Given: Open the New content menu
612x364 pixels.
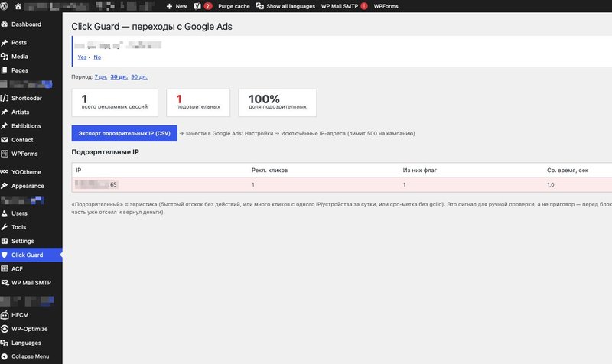Looking at the screenshot, I should (x=177, y=6).
